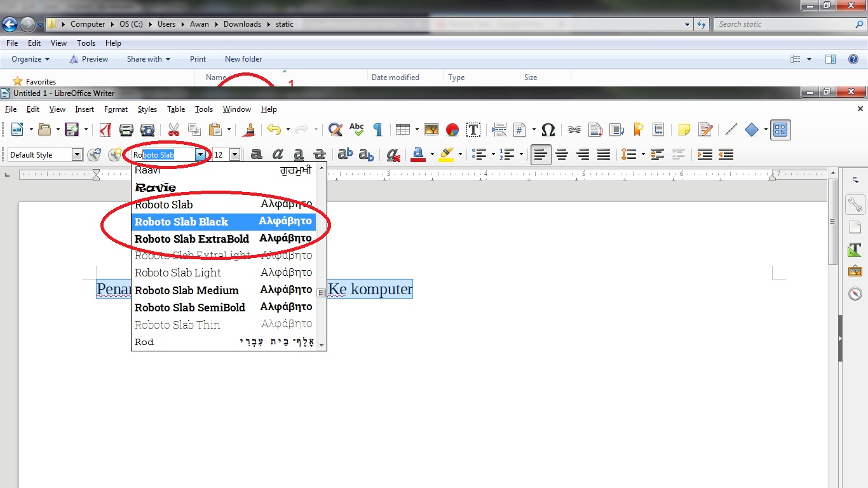The height and width of the screenshot is (488, 868).
Task: Toggle Formatting Marks pilcrow
Action: [x=377, y=130]
